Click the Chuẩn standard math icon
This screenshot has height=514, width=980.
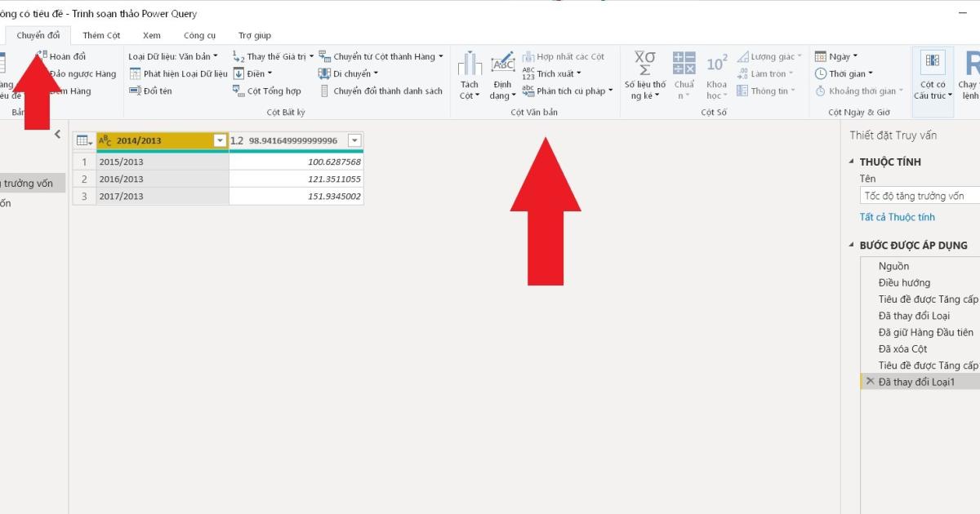pos(684,64)
